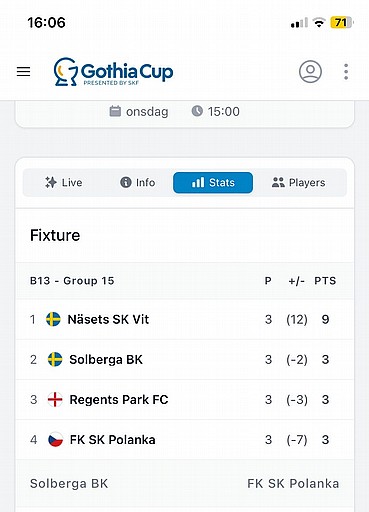This screenshot has width=369, height=512.
Task: Tap the Sweden flag beside Solberga BK
Action: pyautogui.click(x=55, y=359)
